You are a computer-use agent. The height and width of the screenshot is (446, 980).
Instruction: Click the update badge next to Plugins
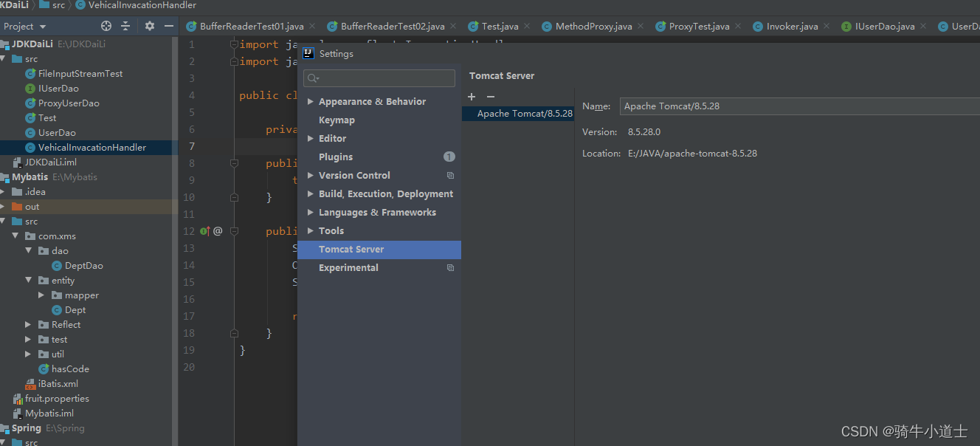[449, 157]
